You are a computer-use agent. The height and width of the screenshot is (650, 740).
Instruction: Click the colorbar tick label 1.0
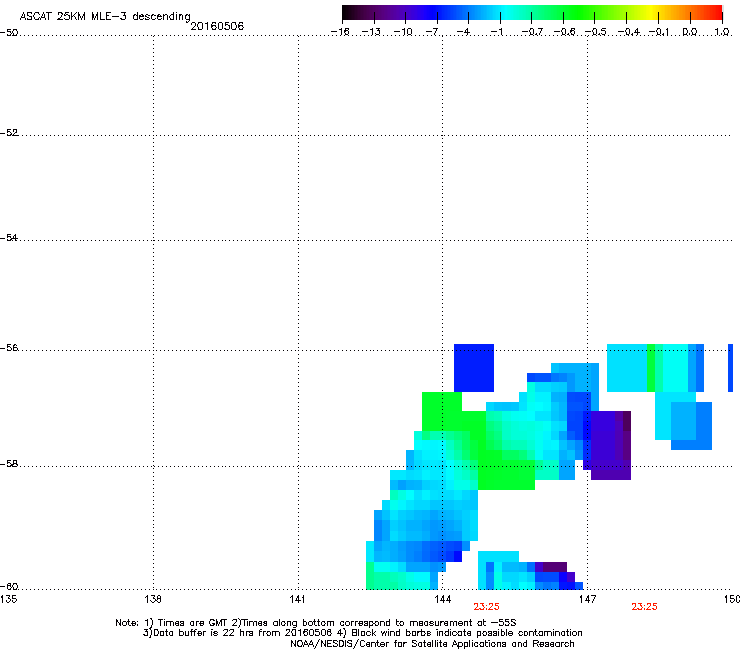pyautogui.click(x=722, y=32)
